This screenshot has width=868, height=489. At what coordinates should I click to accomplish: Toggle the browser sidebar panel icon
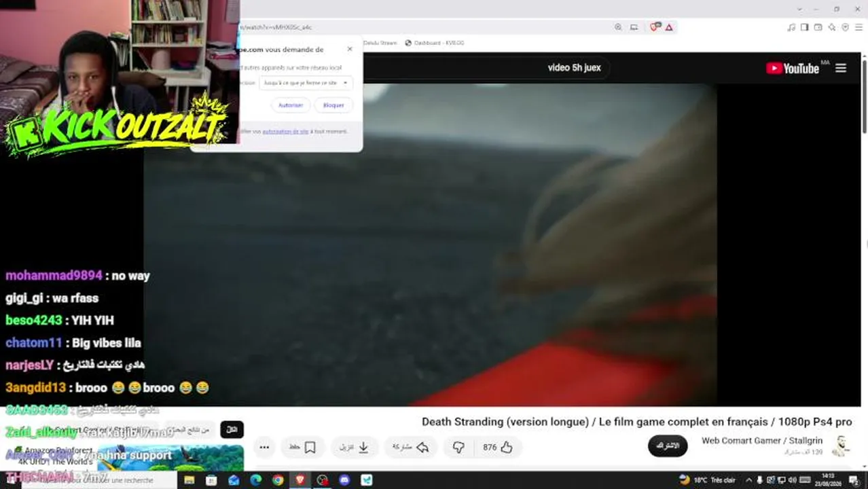(805, 27)
